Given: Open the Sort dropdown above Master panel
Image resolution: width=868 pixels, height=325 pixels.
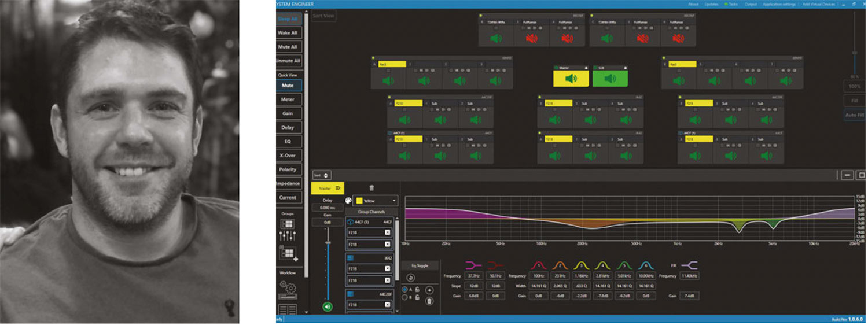Looking at the screenshot, I should [322, 175].
